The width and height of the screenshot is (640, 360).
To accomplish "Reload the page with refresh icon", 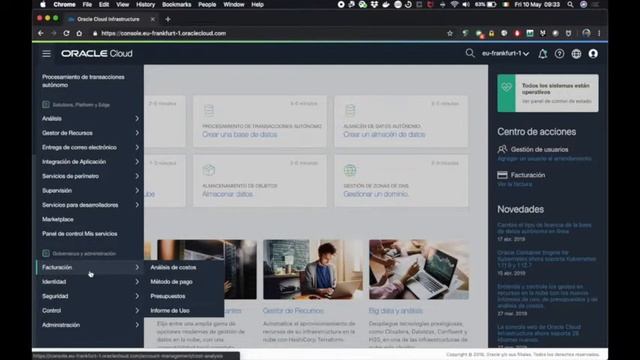I will point(66,33).
